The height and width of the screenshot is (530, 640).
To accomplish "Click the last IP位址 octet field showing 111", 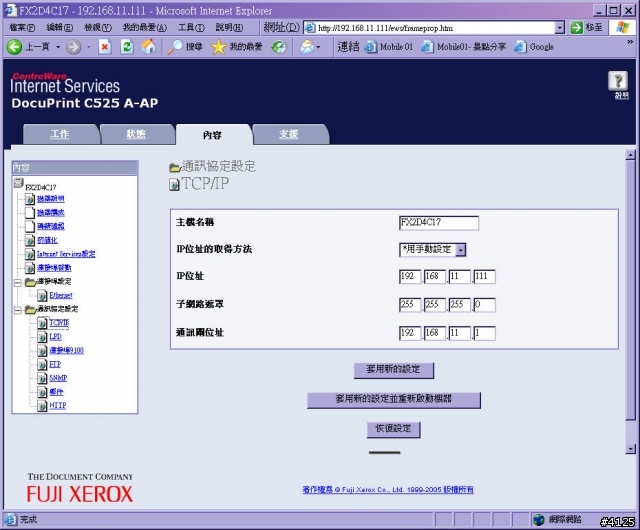I will click(484, 276).
